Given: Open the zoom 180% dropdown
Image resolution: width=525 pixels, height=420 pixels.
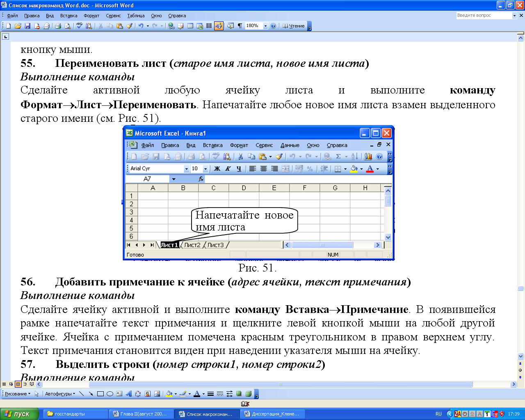Looking at the screenshot, I should (x=265, y=26).
